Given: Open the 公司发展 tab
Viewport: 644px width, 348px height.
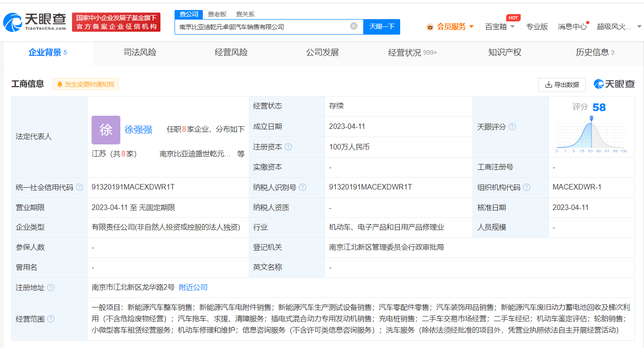Looking at the screenshot, I should click(322, 52).
